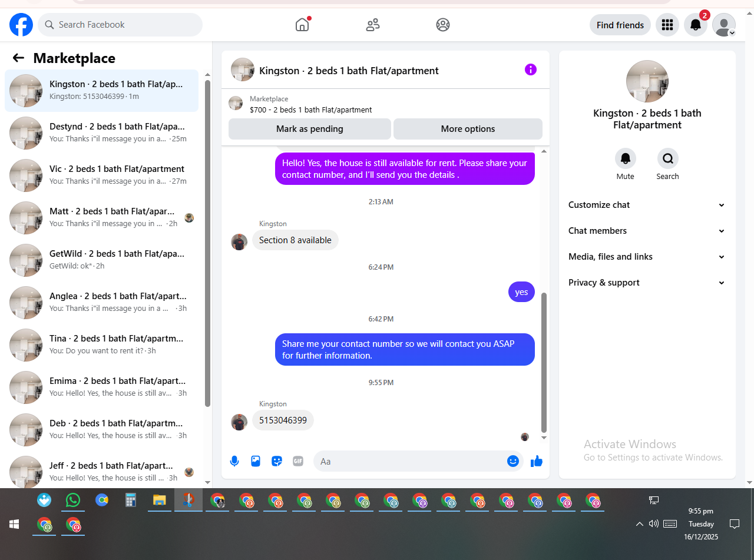754x560 pixels.
Task: Click the "yes" message bubble
Action: (x=521, y=292)
